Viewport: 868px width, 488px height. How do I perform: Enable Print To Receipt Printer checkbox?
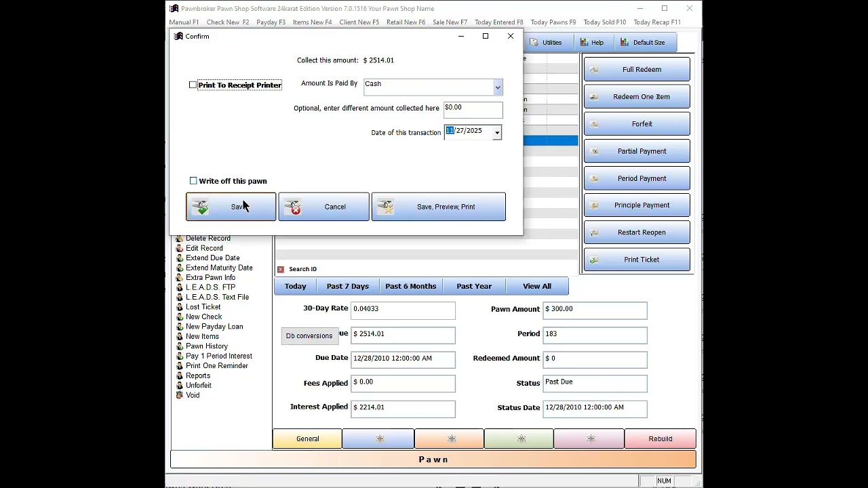click(x=193, y=85)
